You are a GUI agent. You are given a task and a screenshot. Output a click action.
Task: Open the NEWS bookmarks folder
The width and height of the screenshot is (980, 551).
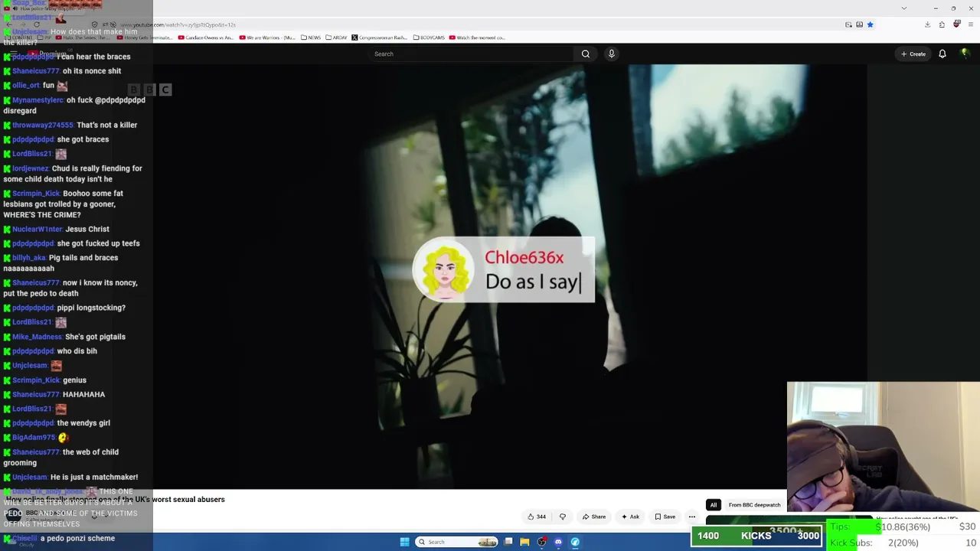[311, 37]
